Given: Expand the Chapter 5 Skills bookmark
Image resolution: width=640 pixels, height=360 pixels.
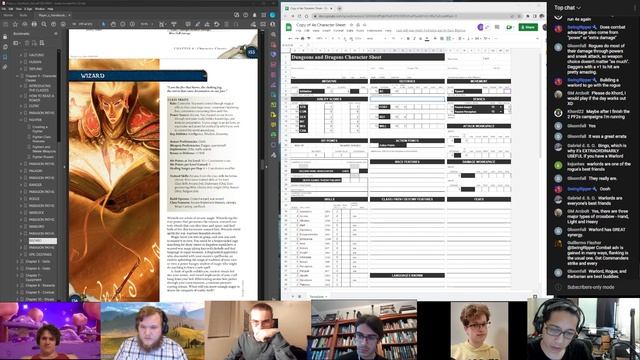Looking at the screenshot, I should tap(17, 262).
